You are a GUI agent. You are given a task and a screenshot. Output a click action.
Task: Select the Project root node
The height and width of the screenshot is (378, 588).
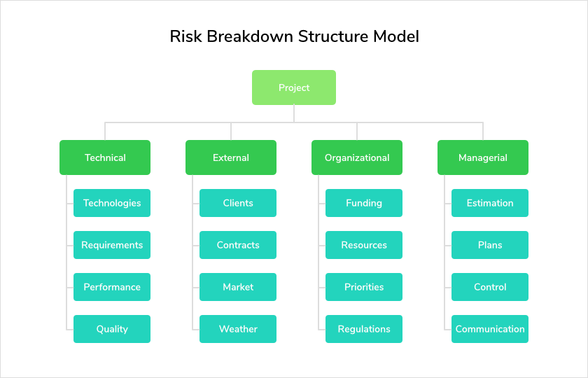293,87
